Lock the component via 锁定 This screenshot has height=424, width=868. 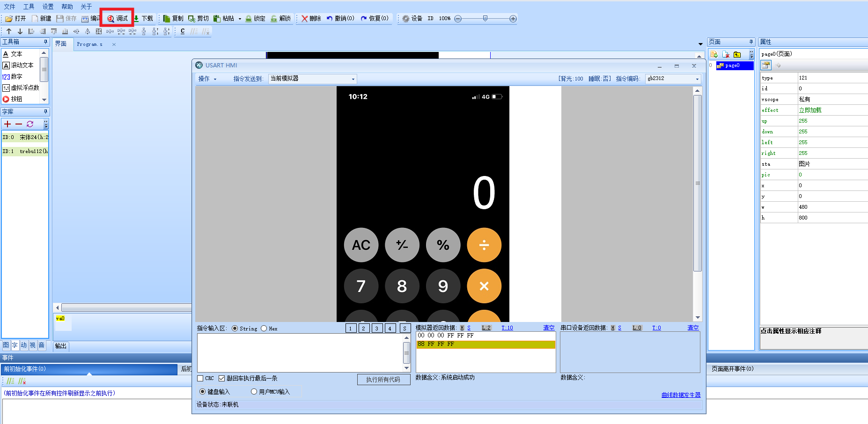pos(255,19)
